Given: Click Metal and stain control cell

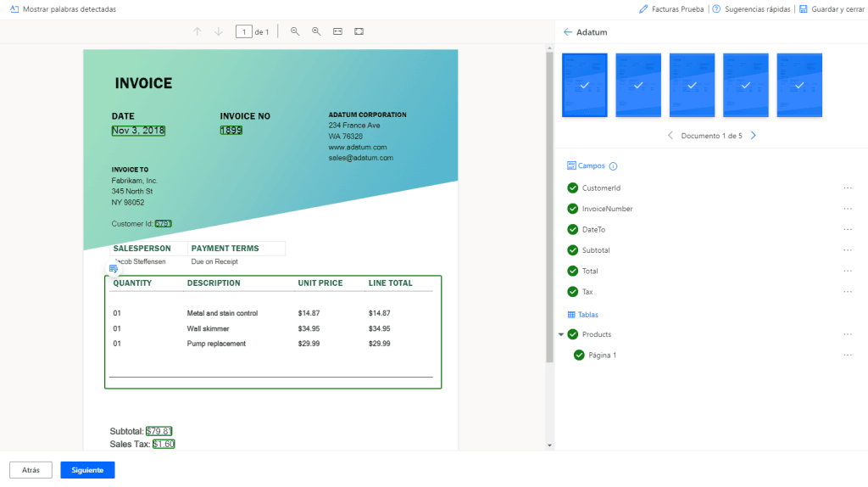Looking at the screenshot, I should click(x=222, y=313).
